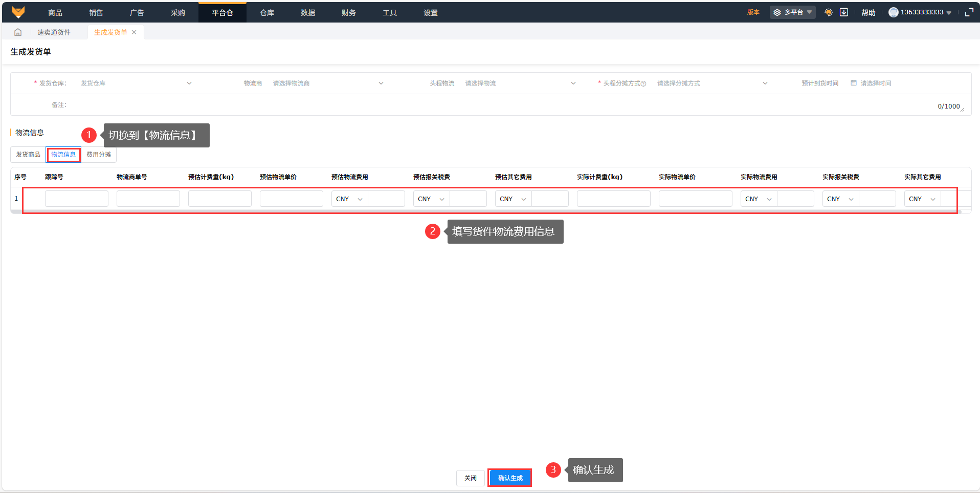This screenshot has width=980, height=493.
Task: Close the 生成发货单 tab
Action: coord(134,32)
